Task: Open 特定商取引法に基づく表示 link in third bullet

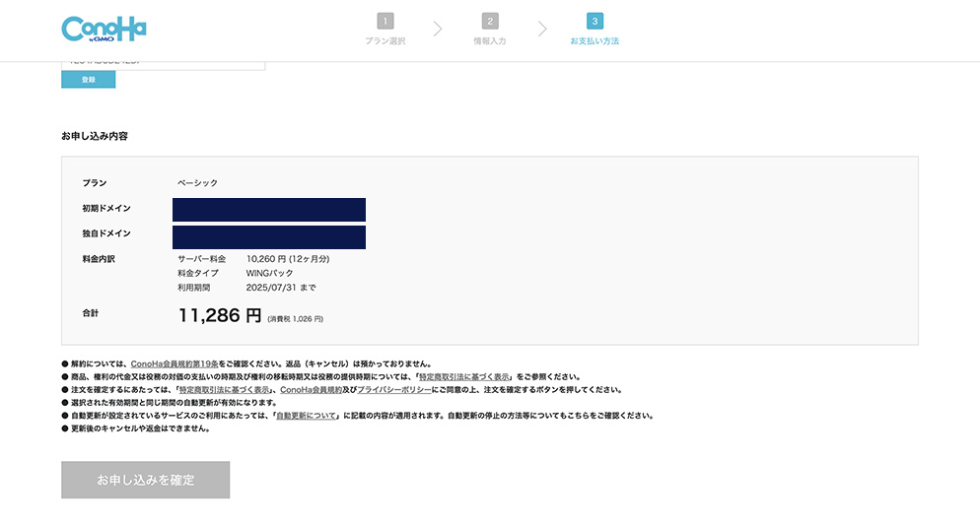Action: pyautogui.click(x=225, y=390)
